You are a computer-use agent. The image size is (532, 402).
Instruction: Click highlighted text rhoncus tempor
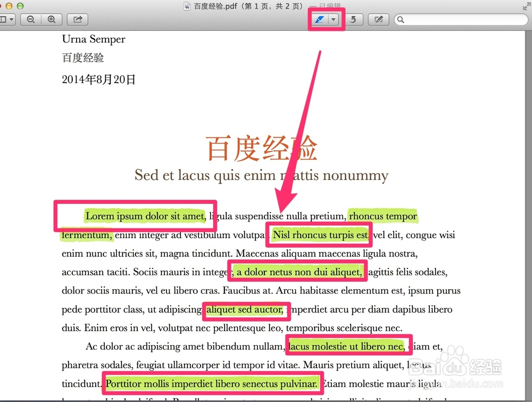(383, 216)
